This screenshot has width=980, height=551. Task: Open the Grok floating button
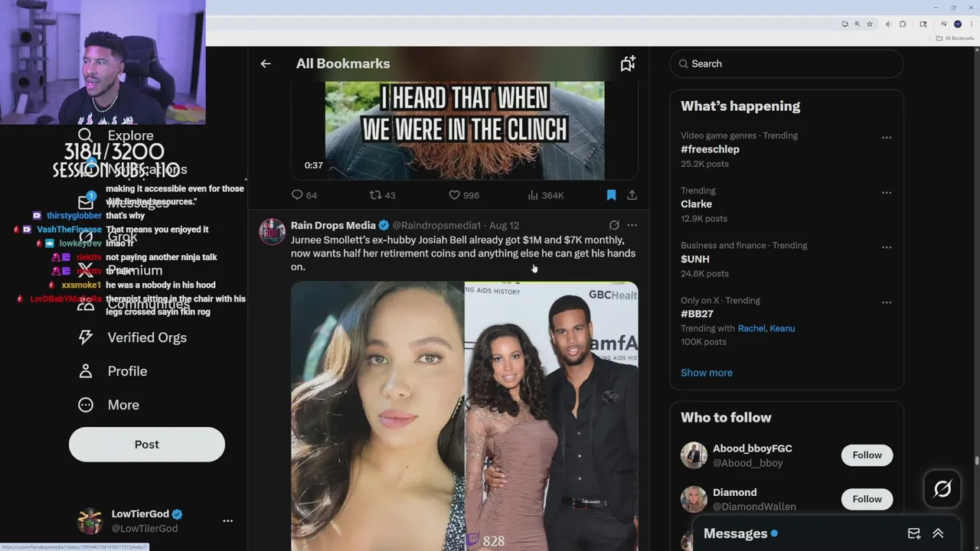(x=942, y=488)
